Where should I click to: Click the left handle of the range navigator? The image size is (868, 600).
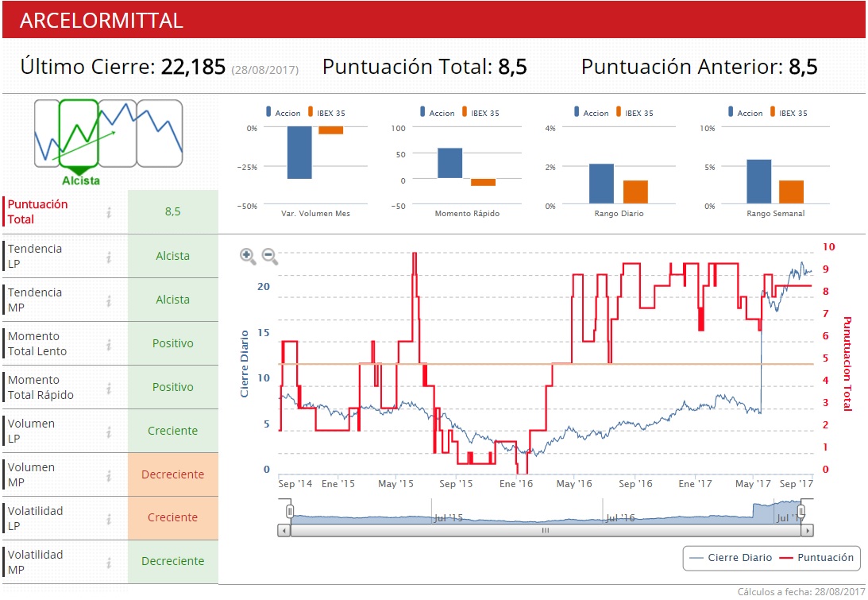click(290, 510)
